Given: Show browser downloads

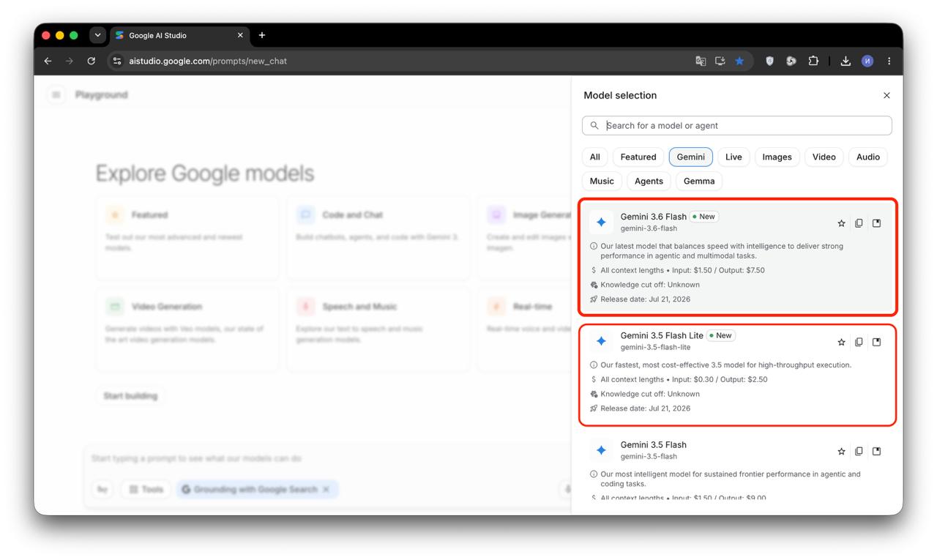Looking at the screenshot, I should point(845,61).
